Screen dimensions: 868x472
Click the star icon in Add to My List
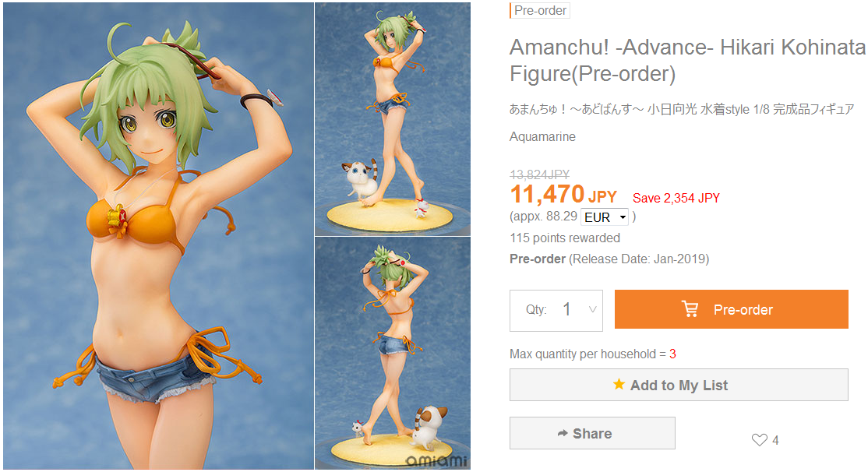pyautogui.click(x=619, y=384)
